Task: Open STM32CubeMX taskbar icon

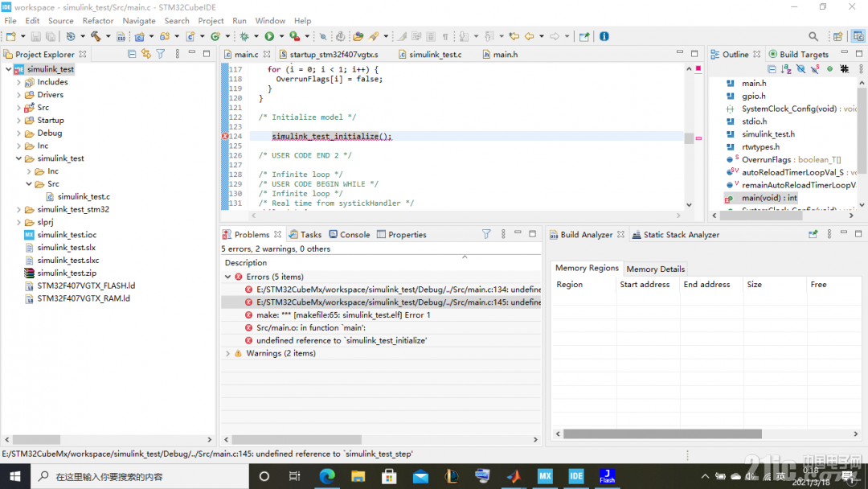Action: (x=545, y=476)
